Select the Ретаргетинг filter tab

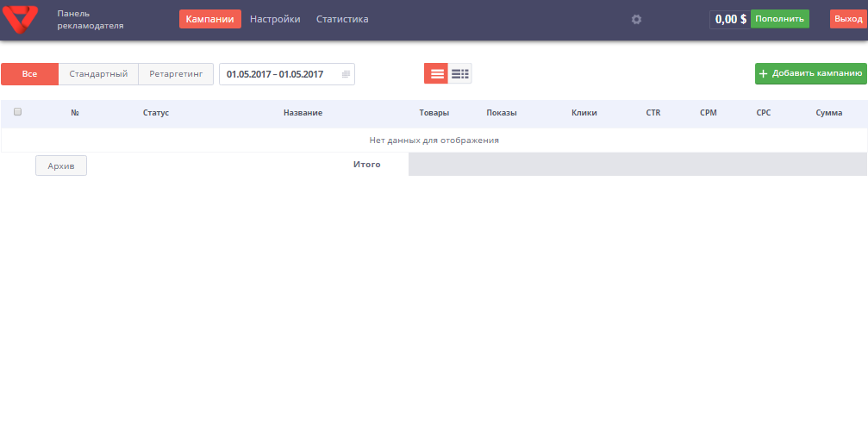(176, 74)
